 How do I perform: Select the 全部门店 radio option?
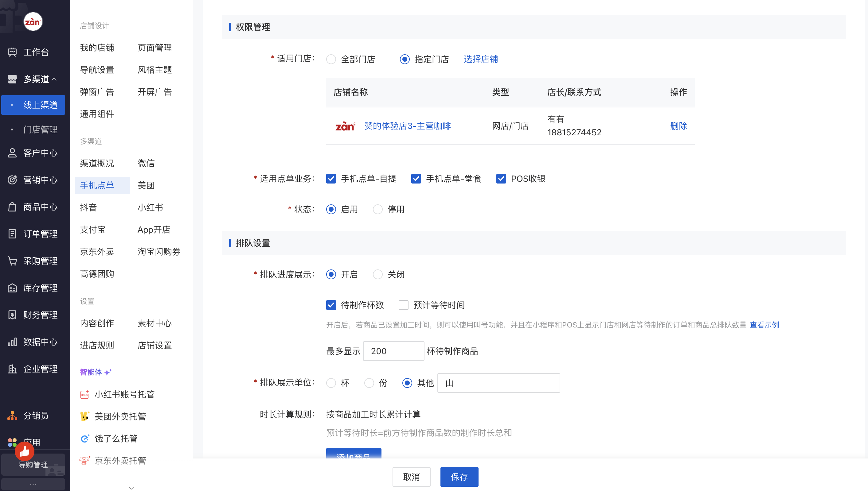click(x=331, y=59)
